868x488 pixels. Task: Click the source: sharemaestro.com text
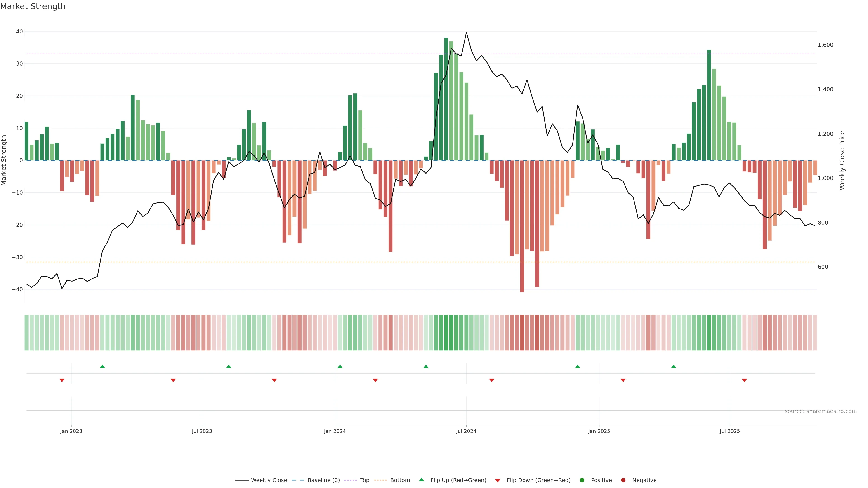(x=821, y=411)
